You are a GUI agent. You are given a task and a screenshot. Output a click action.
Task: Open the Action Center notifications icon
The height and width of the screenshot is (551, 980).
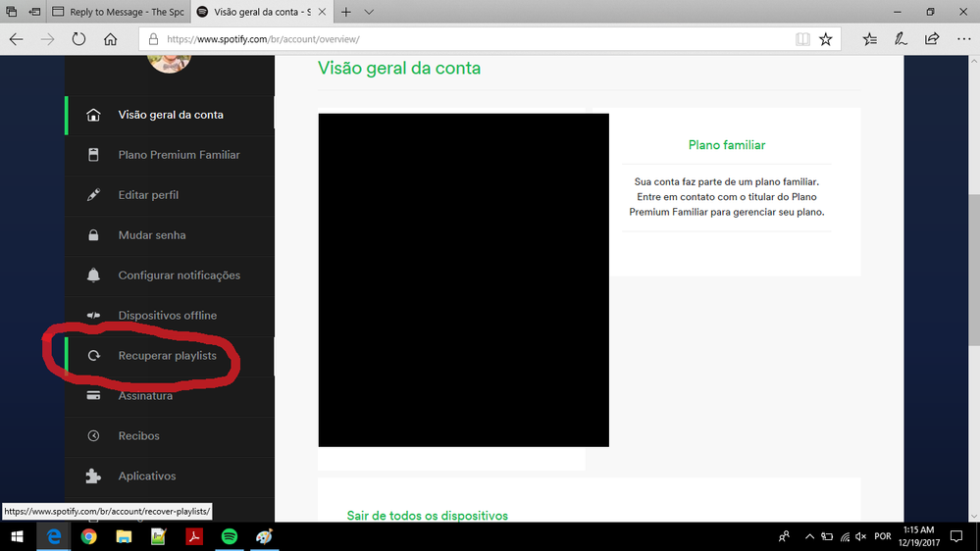[x=956, y=536]
